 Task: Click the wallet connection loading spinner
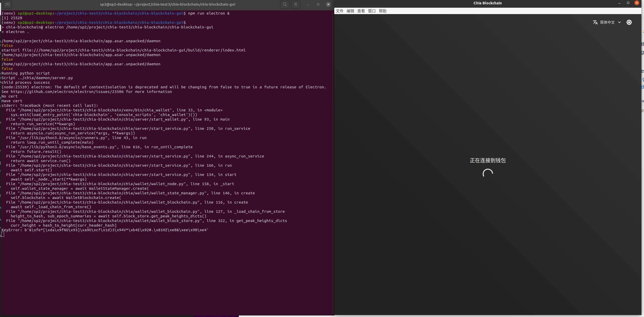click(x=488, y=173)
